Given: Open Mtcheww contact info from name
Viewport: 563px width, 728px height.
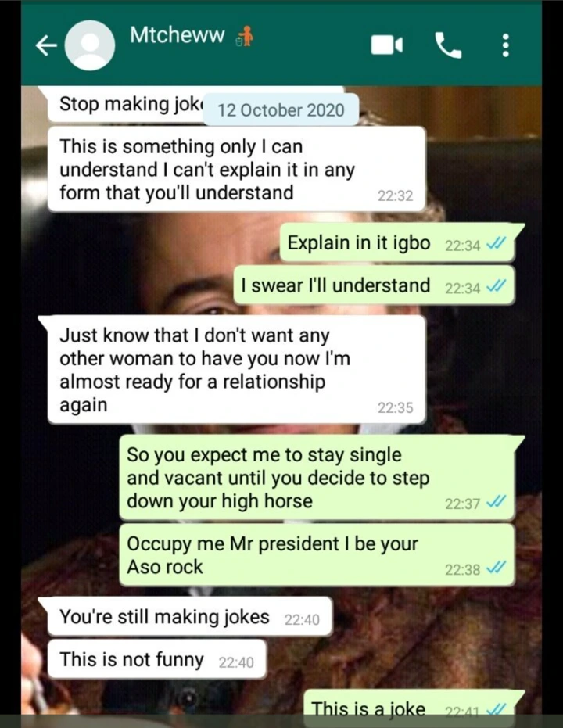Looking at the screenshot, I should click(x=178, y=35).
